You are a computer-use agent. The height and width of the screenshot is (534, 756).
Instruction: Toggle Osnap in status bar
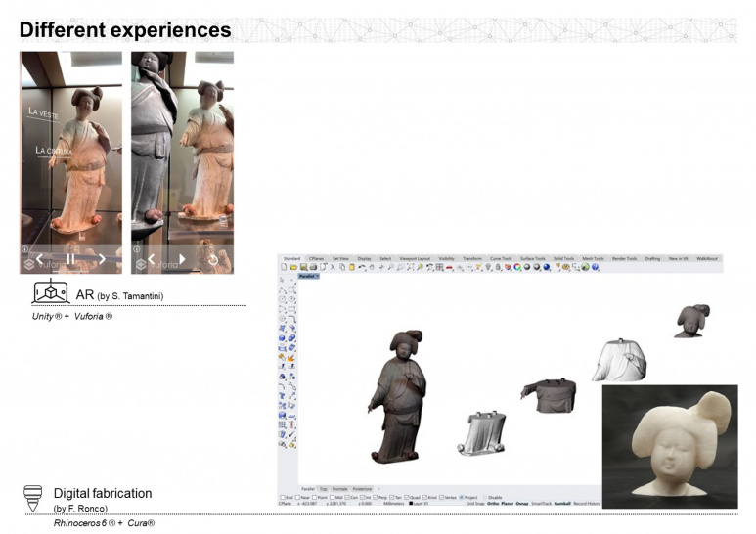click(522, 504)
